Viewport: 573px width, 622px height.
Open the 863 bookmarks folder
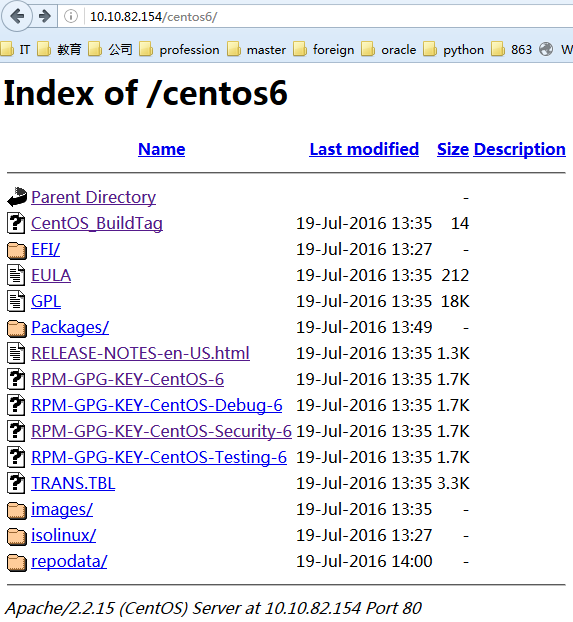click(x=511, y=50)
